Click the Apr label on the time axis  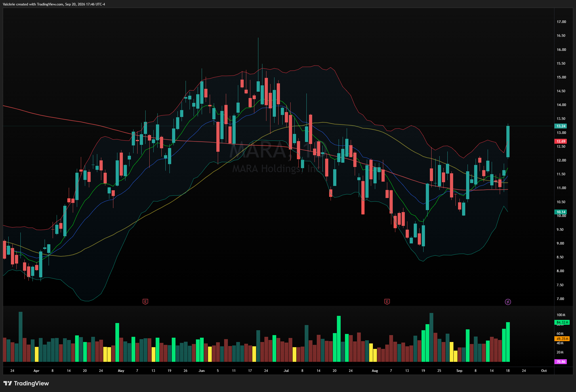[36, 371]
